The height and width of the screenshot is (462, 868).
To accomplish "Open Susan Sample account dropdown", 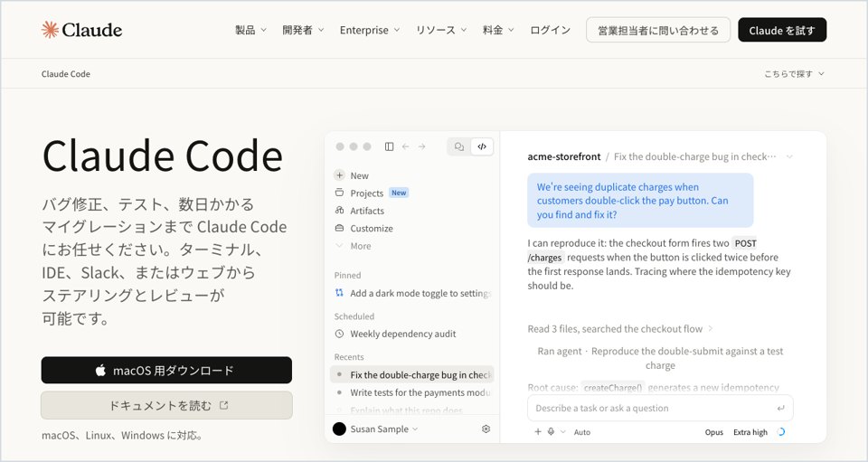I will 383,429.
